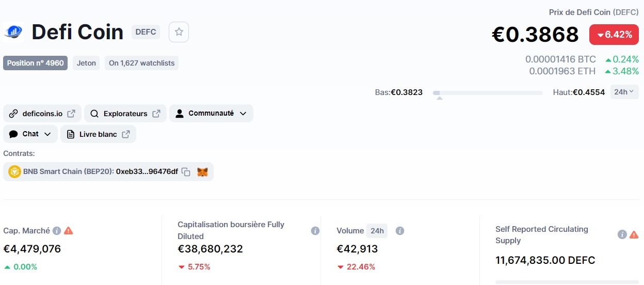
Task: Click the Defi Coin logo icon
Action: click(14, 32)
